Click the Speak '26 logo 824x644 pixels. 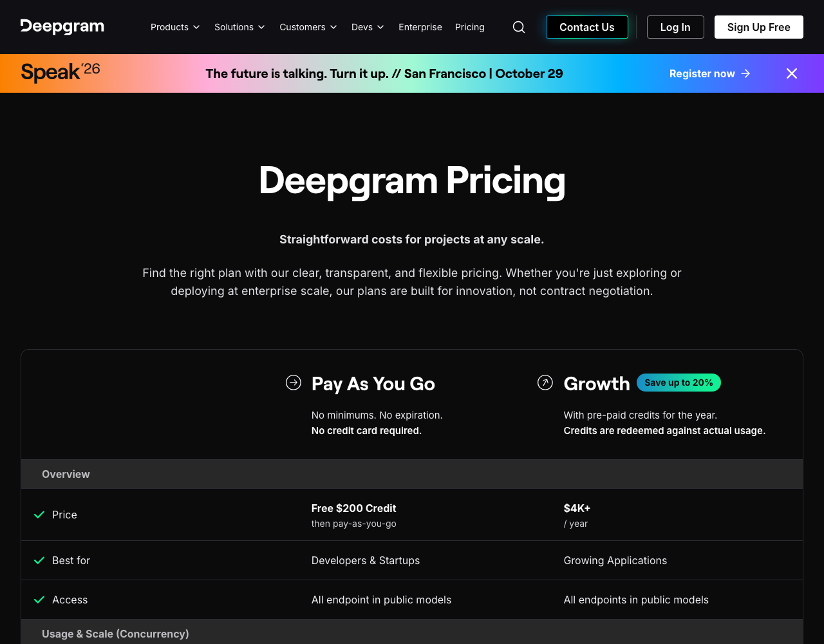(61, 73)
